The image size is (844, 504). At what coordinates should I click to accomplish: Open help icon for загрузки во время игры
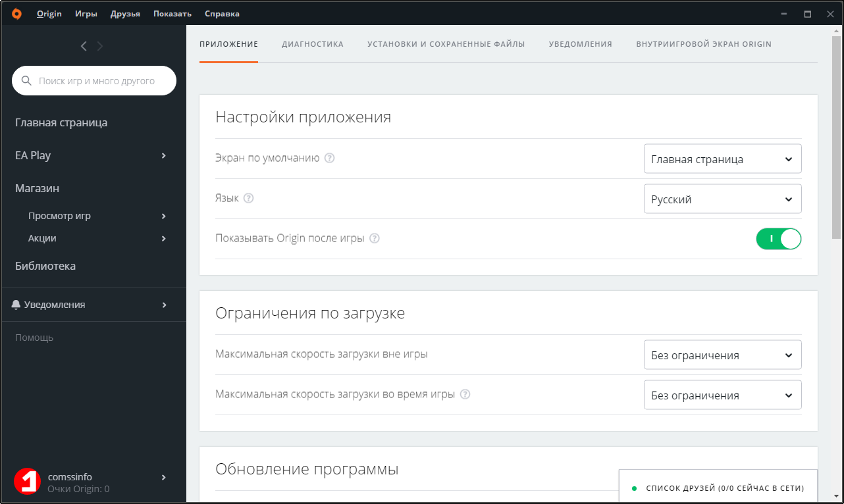[x=465, y=394]
